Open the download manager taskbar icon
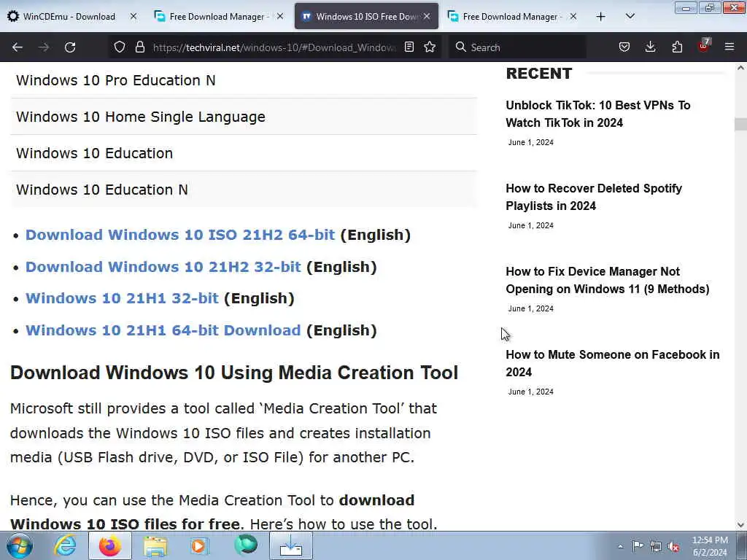 click(290, 545)
